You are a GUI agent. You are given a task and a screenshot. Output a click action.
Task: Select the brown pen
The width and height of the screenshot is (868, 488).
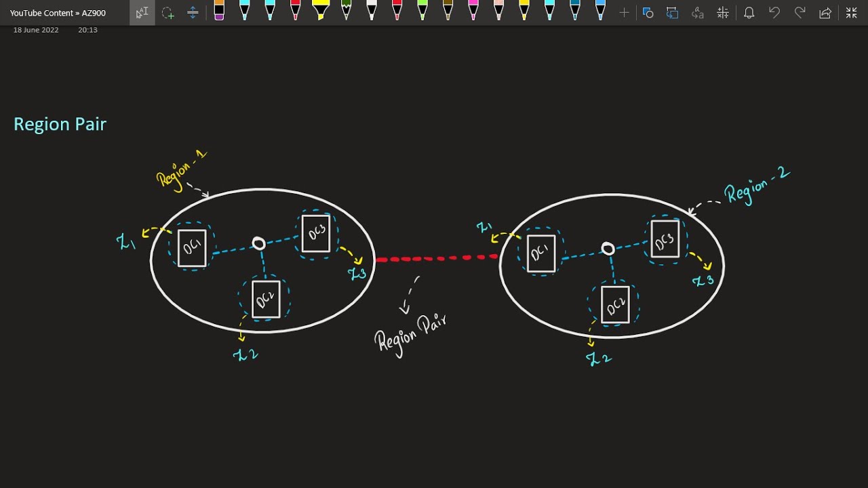point(448,11)
